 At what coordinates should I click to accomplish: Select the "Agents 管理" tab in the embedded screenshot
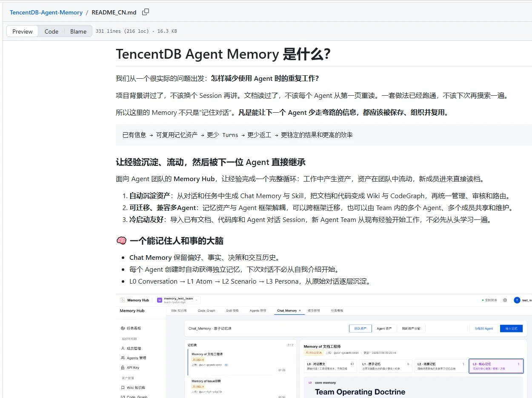click(258, 311)
